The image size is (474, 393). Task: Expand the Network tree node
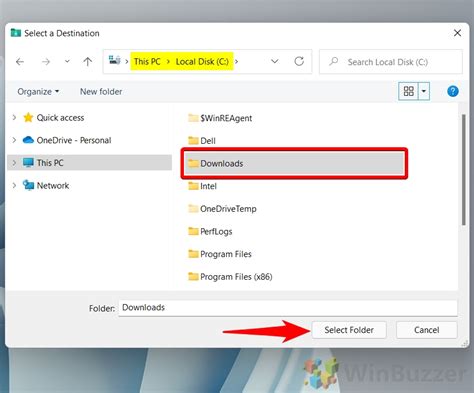click(x=14, y=185)
